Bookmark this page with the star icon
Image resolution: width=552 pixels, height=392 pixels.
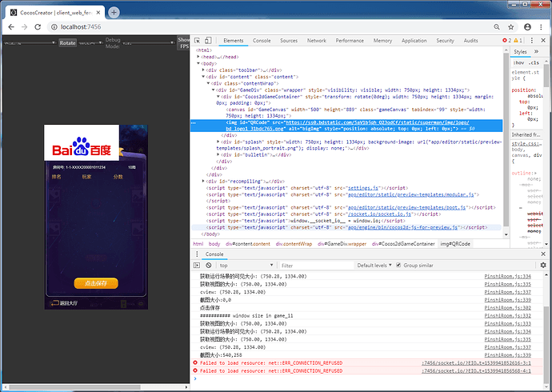point(511,26)
